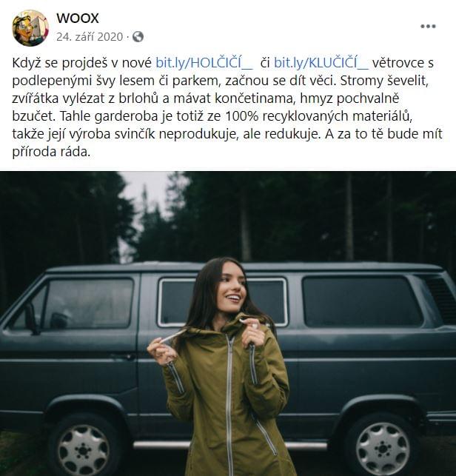
Task: Click the van's dark rear side window
Action: 361,301
